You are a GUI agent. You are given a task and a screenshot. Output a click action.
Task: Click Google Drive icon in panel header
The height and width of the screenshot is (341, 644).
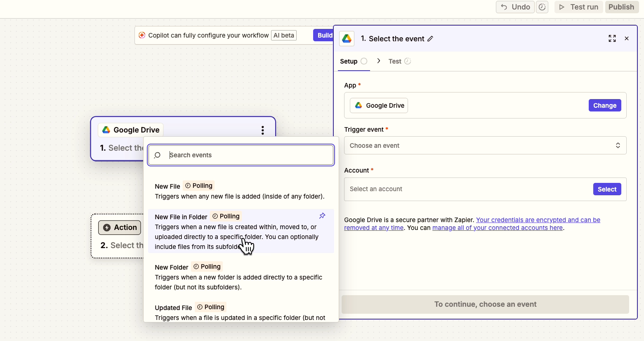click(347, 38)
